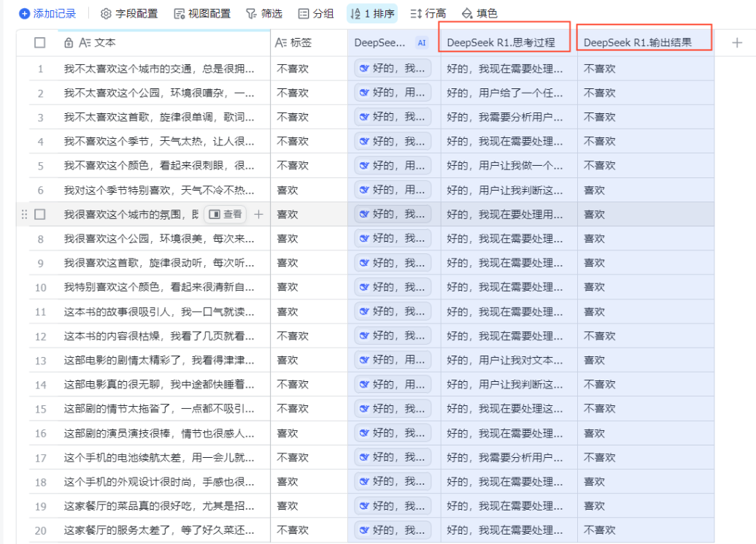Open 填色 fill color option
Viewport: 756px width, 544px height.
[x=479, y=13]
